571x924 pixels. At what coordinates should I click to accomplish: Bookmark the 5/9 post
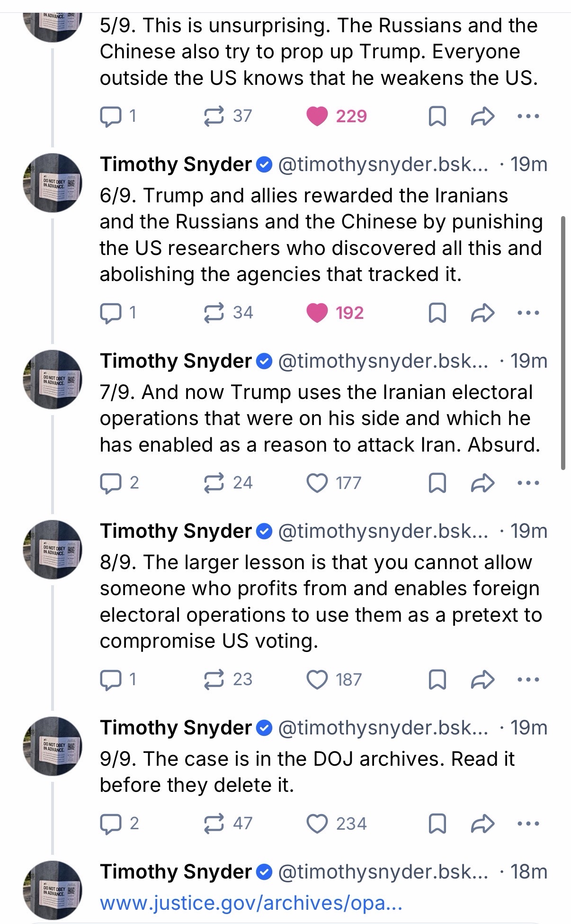pyautogui.click(x=437, y=117)
